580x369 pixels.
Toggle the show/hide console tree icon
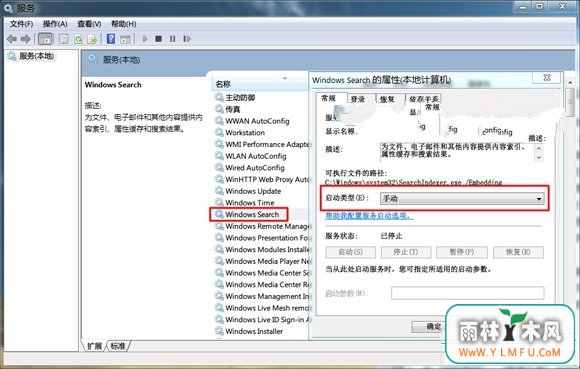pos(45,39)
